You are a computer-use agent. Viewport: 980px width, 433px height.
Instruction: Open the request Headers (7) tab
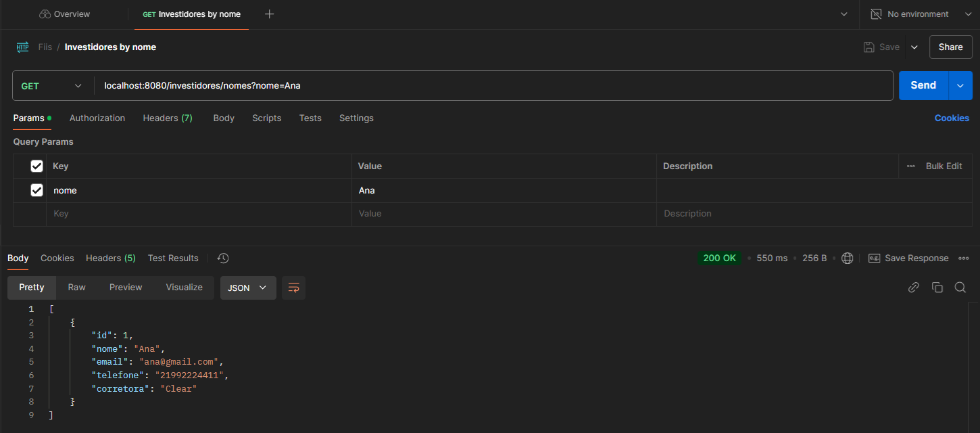168,118
